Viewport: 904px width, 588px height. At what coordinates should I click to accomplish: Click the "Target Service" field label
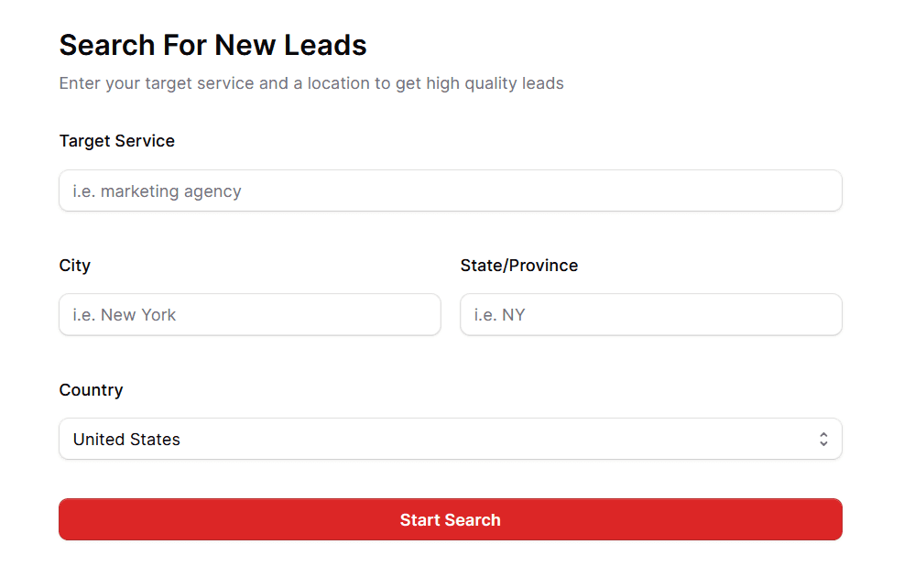point(116,141)
